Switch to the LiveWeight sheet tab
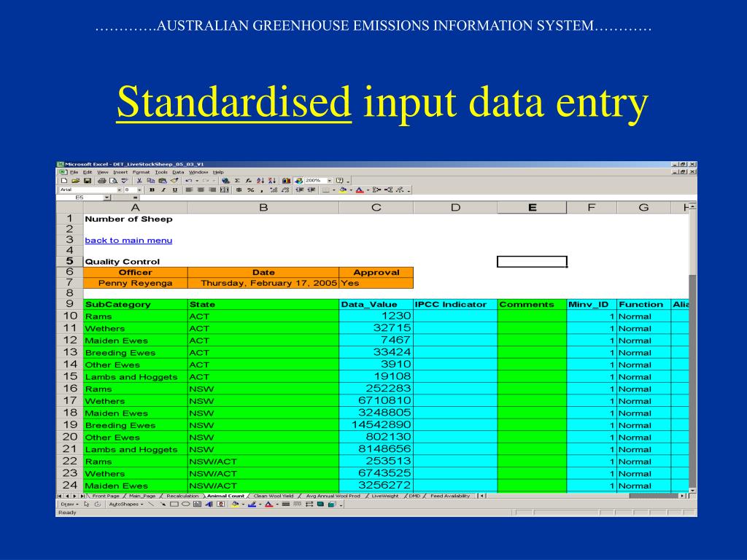Screen dimensions: 747x560 click(x=385, y=496)
